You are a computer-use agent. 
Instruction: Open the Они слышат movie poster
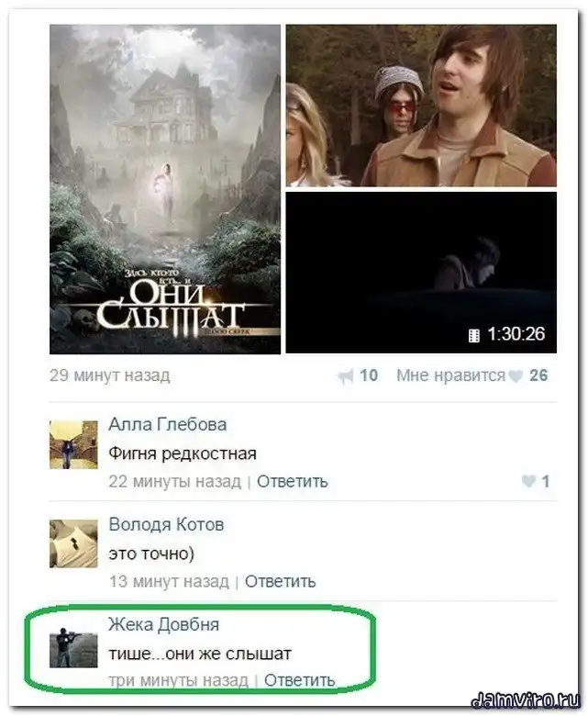tap(165, 189)
